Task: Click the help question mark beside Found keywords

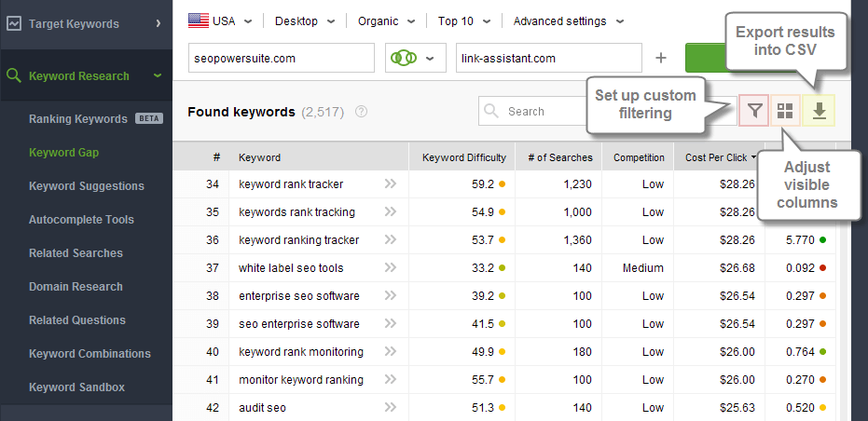Action: tap(361, 112)
